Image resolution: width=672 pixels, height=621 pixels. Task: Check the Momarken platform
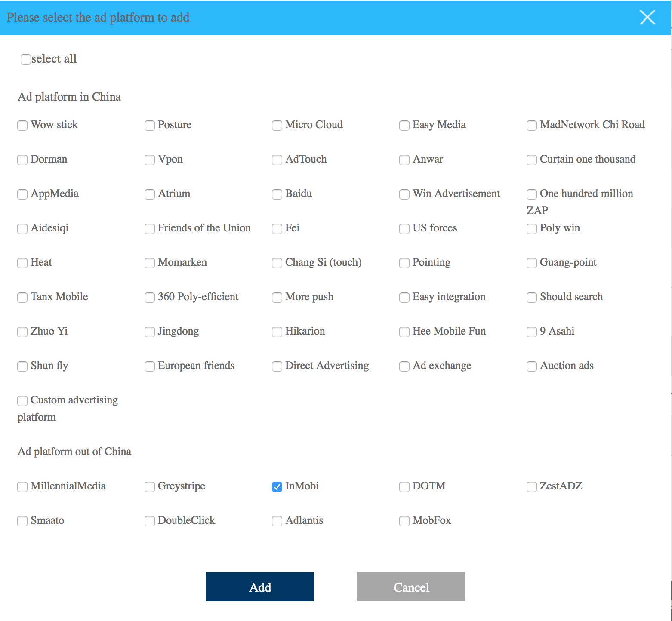click(x=150, y=263)
